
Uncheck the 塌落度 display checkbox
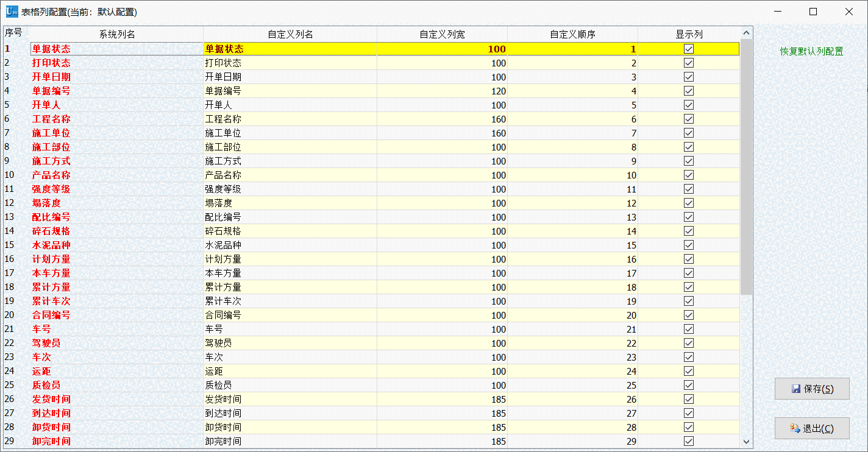pos(689,203)
